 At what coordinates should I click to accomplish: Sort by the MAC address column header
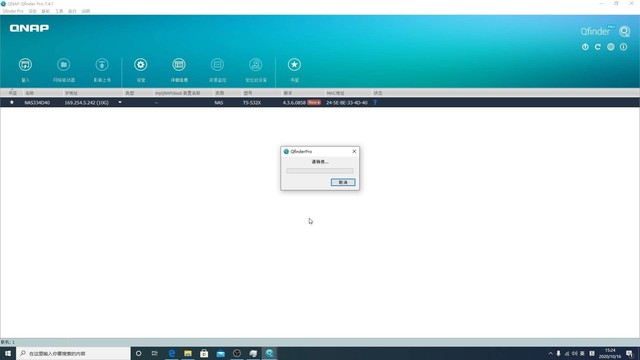point(336,93)
